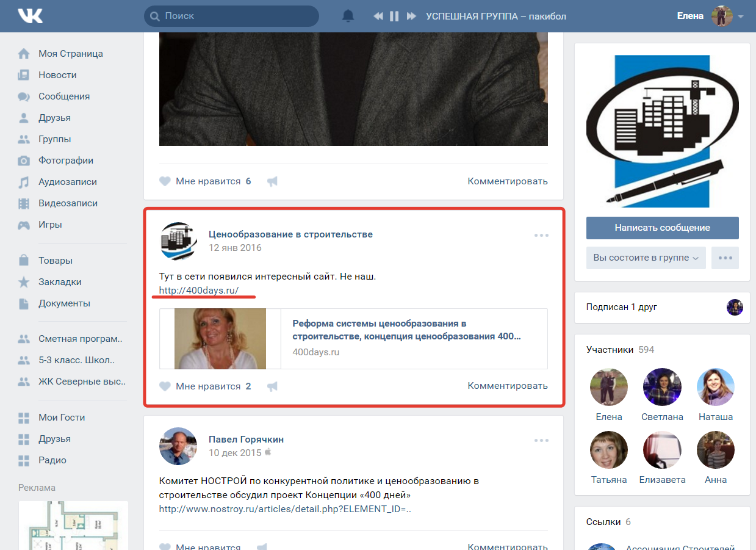Comment on the 400days.ru post
This screenshot has height=550, width=756.
click(x=508, y=386)
